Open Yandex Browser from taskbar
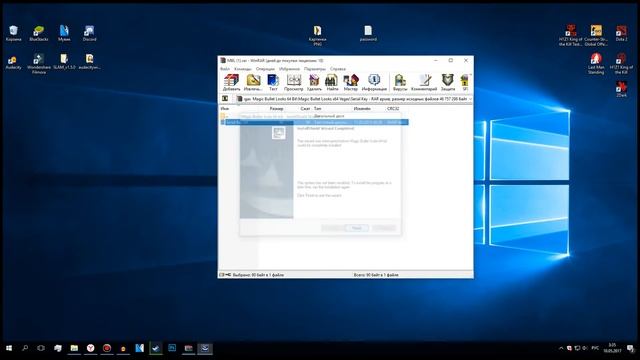The height and width of the screenshot is (360, 640). 90,348
